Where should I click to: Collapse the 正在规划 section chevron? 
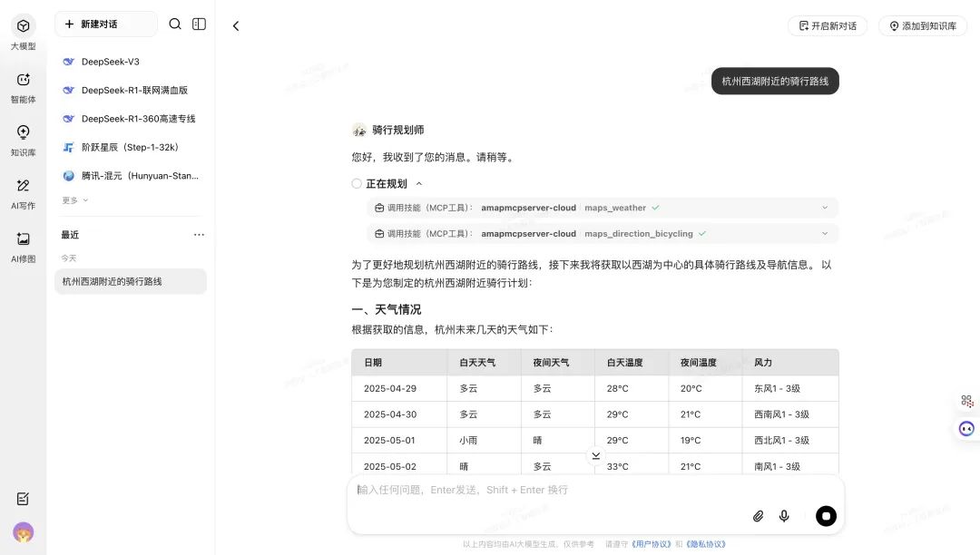tap(419, 183)
